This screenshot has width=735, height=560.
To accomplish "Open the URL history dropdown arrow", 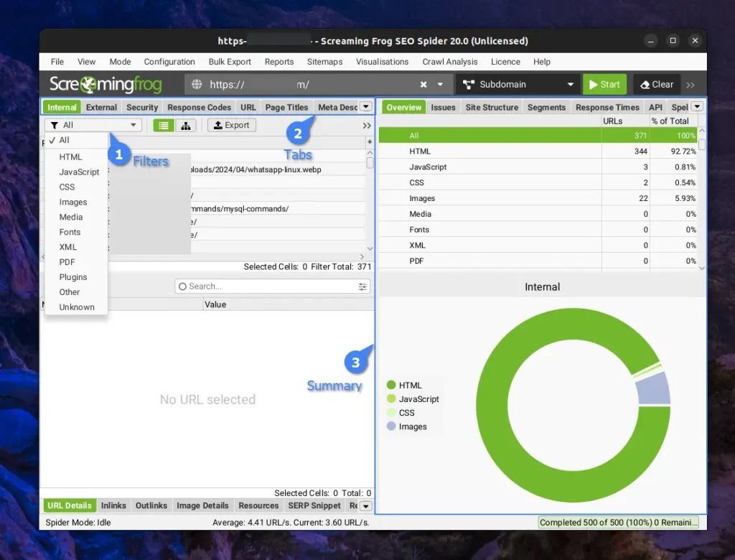I will (x=440, y=85).
